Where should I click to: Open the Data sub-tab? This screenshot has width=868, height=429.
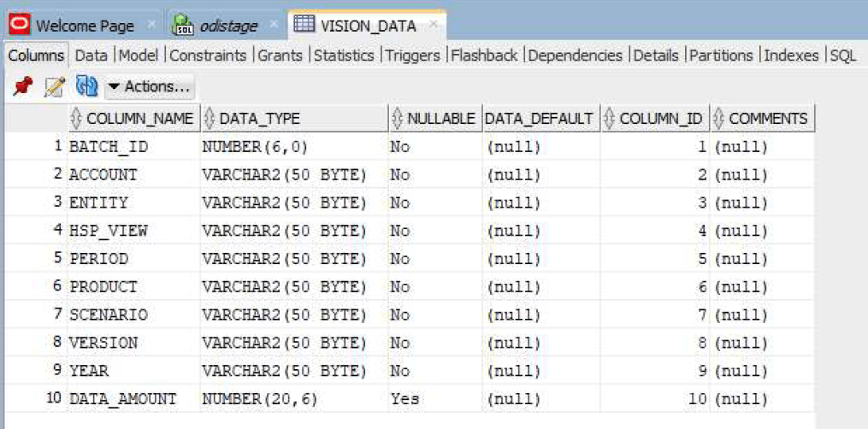tap(91, 56)
